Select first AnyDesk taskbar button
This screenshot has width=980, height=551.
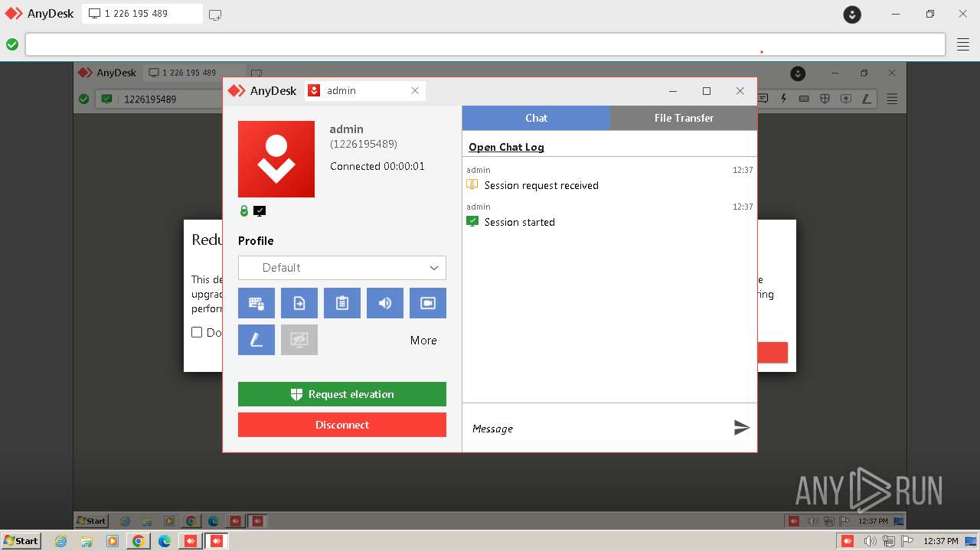tap(191, 541)
